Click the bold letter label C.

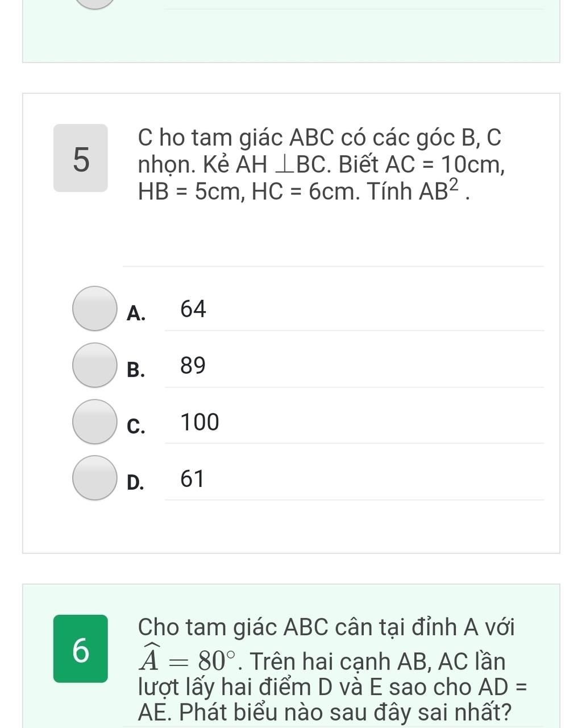(x=136, y=426)
